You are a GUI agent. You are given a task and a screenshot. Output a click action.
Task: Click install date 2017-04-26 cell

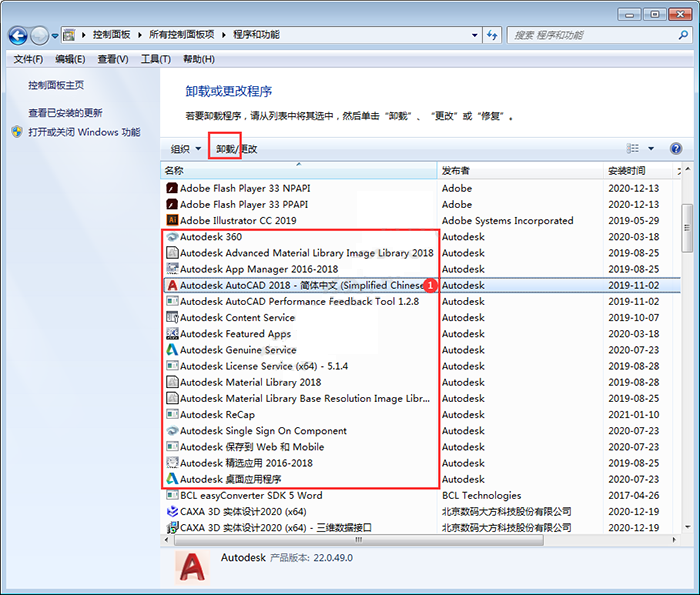click(633, 495)
